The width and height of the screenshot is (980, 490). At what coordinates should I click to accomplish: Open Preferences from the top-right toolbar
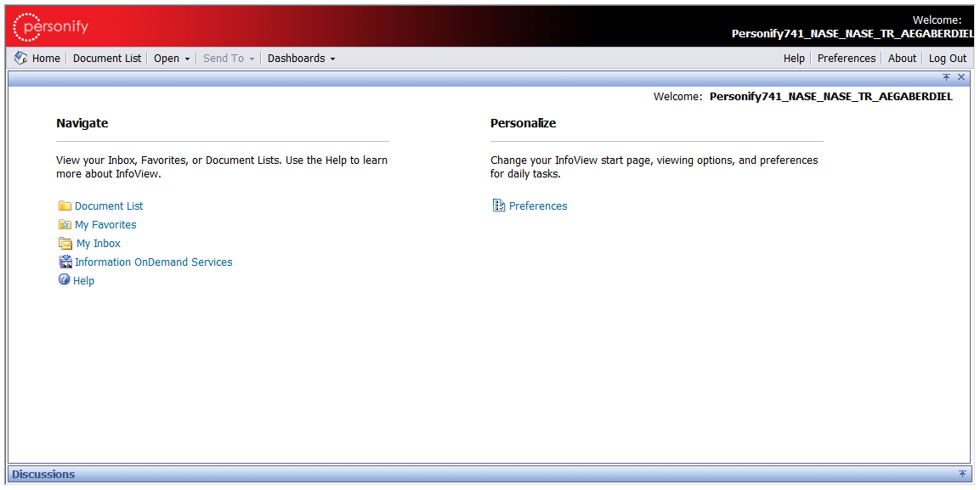coord(846,59)
